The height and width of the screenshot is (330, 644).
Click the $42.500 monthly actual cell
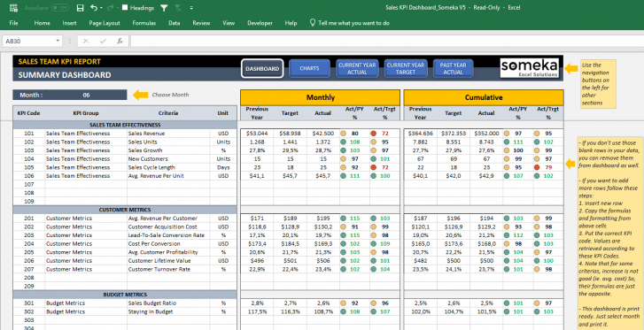pyautogui.click(x=322, y=134)
